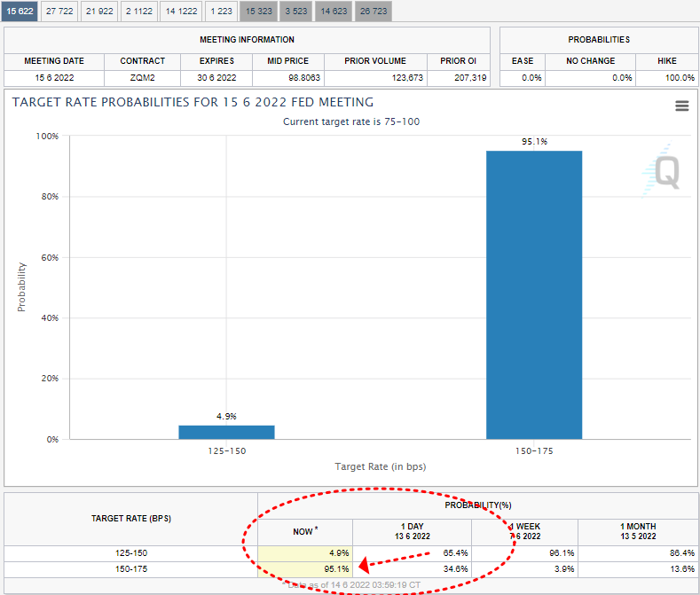Click the 125-150 target rate row label
This screenshot has height=595, width=700.
(130, 553)
